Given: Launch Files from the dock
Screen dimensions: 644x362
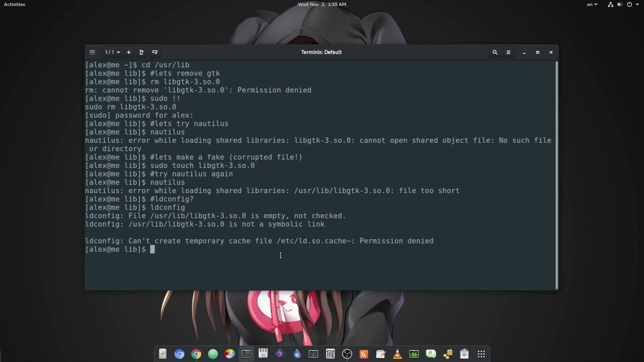Looking at the screenshot, I should [x=163, y=354].
